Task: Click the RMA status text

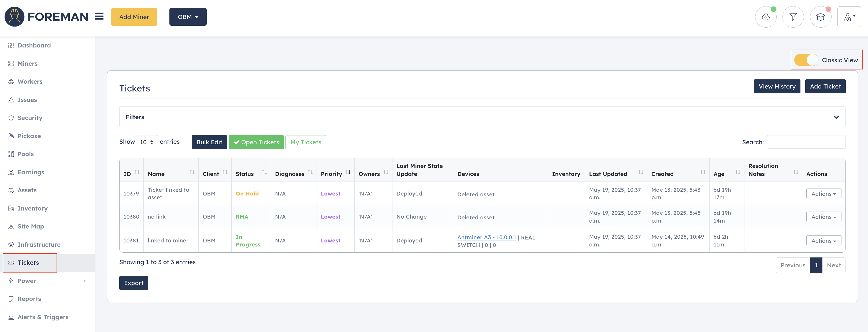Action: click(242, 217)
